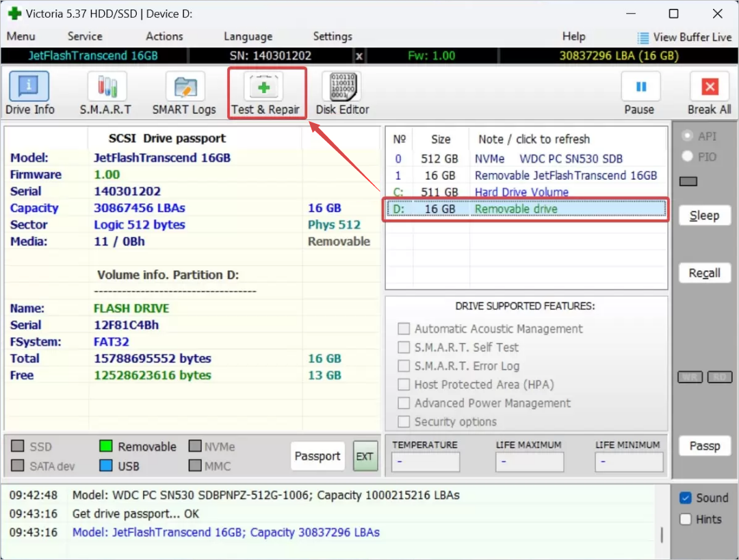The width and height of the screenshot is (739, 560).
Task: Toggle the Sound checkbox
Action: [686, 498]
